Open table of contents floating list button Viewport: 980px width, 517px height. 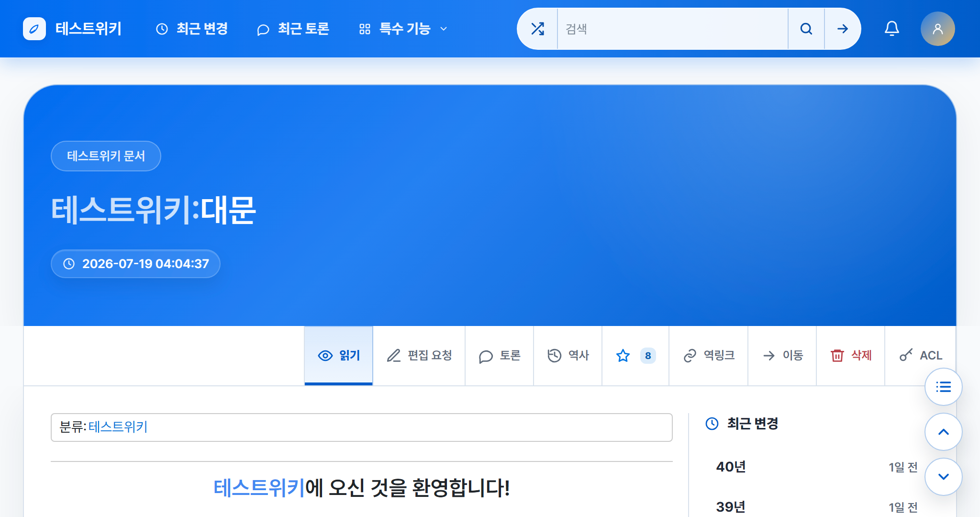pos(943,387)
